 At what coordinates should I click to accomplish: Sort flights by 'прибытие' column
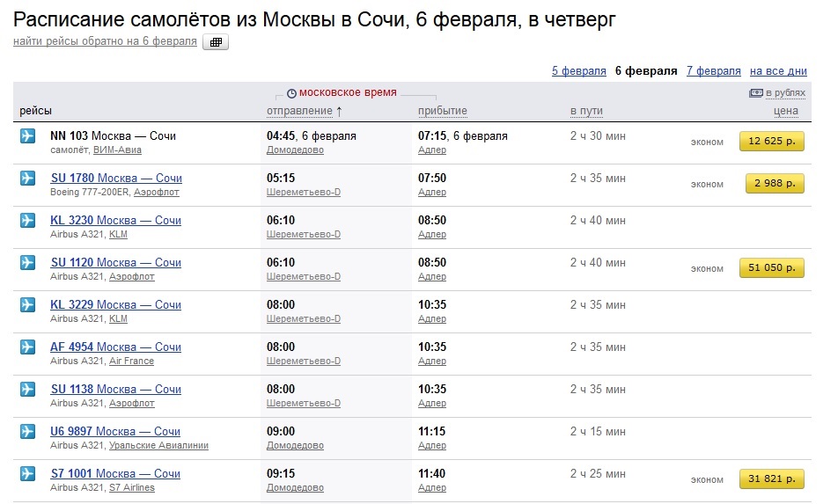point(443,111)
